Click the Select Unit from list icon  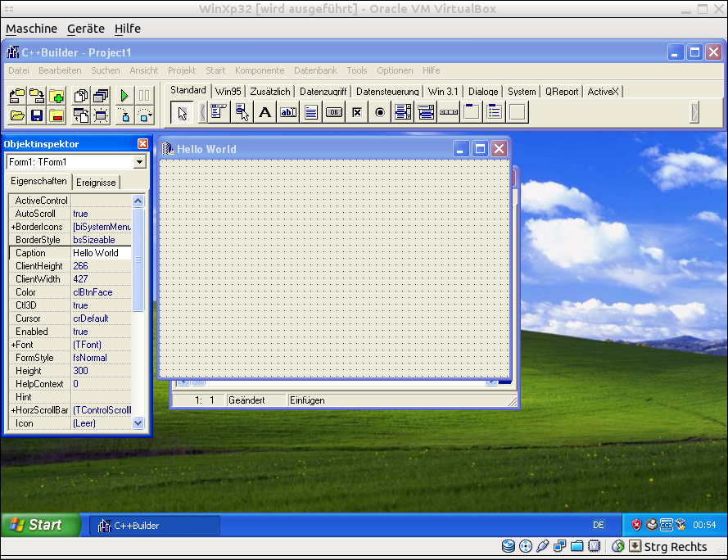(81, 96)
